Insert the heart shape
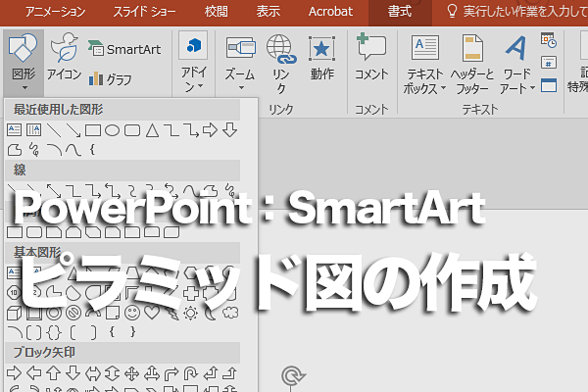 [x=152, y=312]
